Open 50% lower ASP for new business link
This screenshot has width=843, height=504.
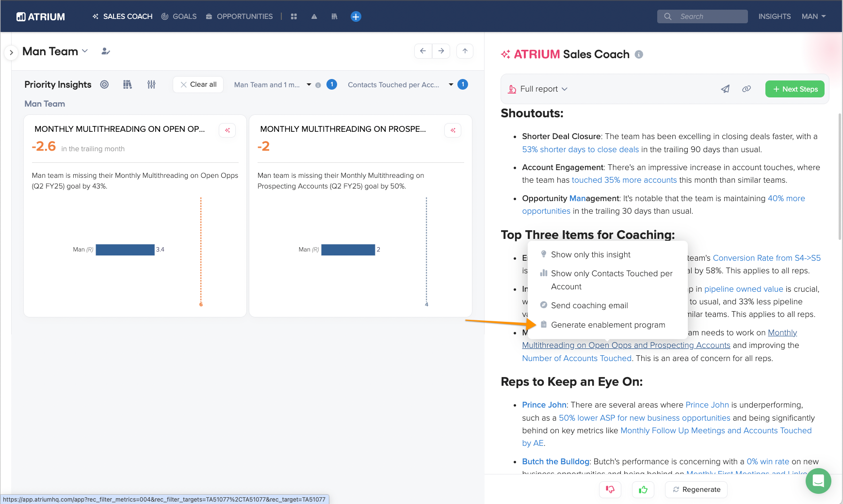645,418
